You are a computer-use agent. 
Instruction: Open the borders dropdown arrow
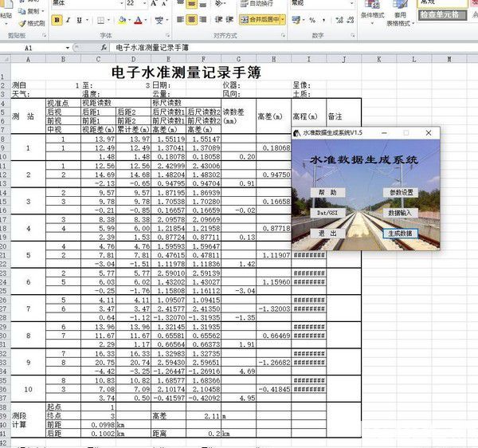point(109,20)
